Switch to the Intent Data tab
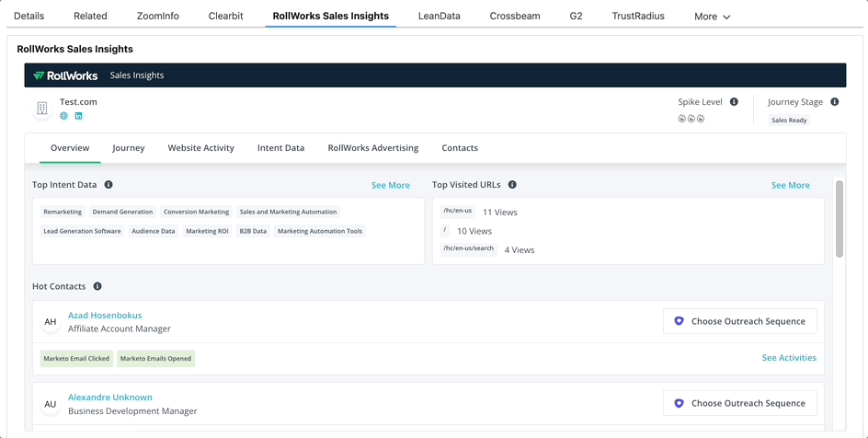 (280, 148)
